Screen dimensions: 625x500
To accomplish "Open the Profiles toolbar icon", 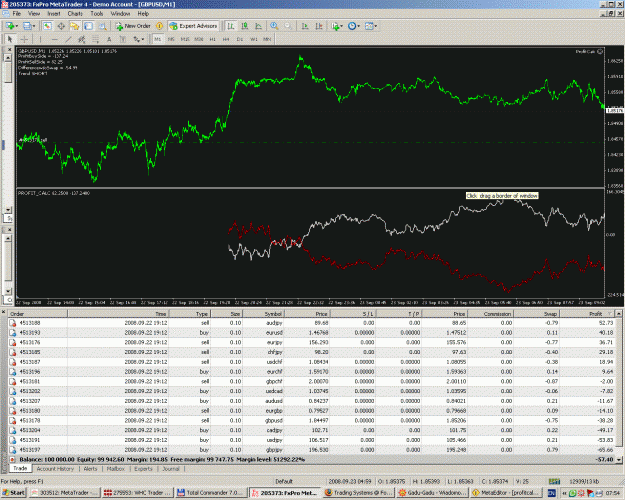I will (27, 26).
